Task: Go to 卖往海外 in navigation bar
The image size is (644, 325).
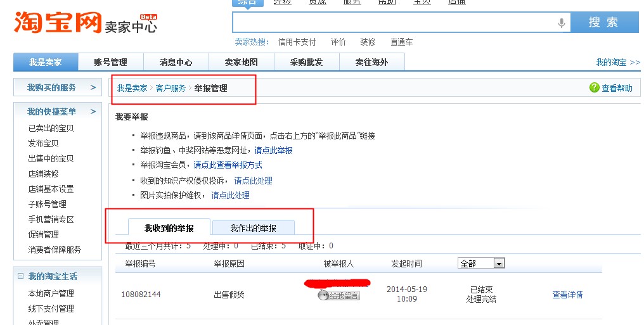Action: (x=371, y=62)
